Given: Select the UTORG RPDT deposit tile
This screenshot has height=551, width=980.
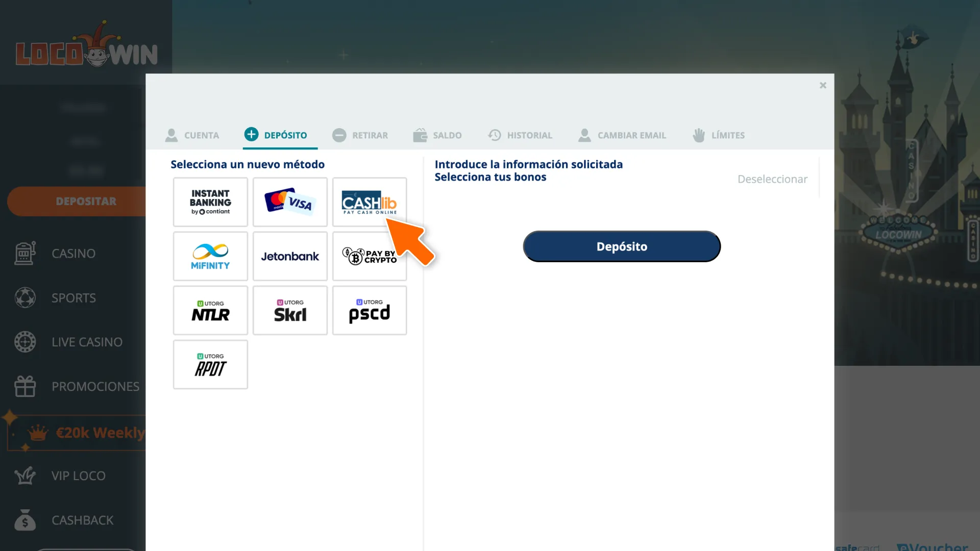Looking at the screenshot, I should point(210,364).
